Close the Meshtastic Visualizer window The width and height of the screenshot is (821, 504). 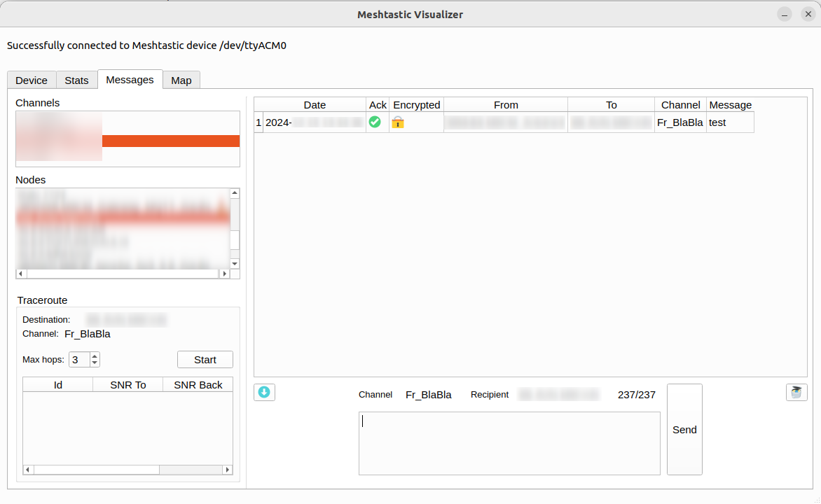[x=808, y=14]
